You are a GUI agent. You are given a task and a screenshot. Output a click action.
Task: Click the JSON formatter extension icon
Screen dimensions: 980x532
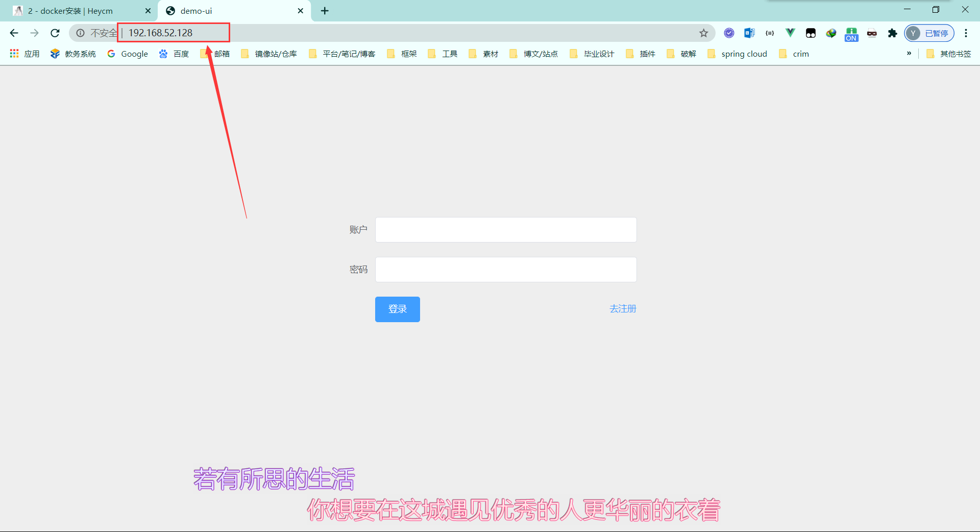click(x=770, y=33)
